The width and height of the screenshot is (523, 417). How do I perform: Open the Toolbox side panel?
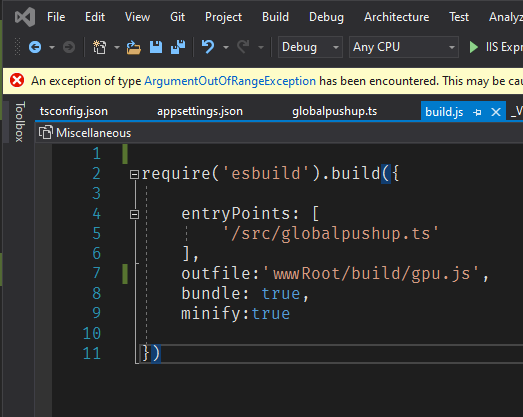19,122
